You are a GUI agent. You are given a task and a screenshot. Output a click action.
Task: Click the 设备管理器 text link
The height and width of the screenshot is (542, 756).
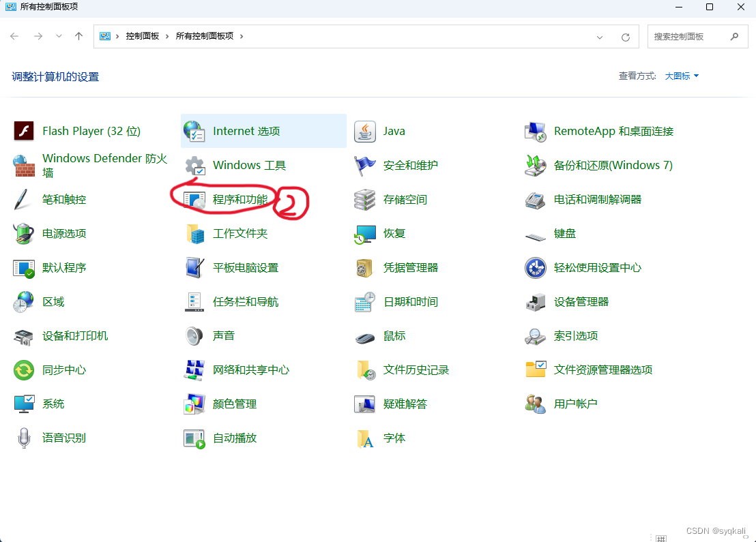[x=581, y=302]
